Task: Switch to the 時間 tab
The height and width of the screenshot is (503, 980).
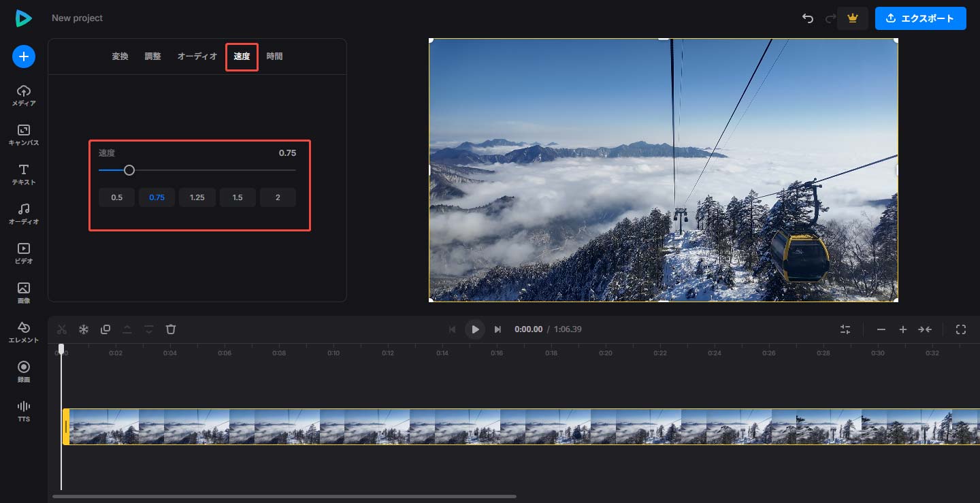Action: (x=275, y=56)
